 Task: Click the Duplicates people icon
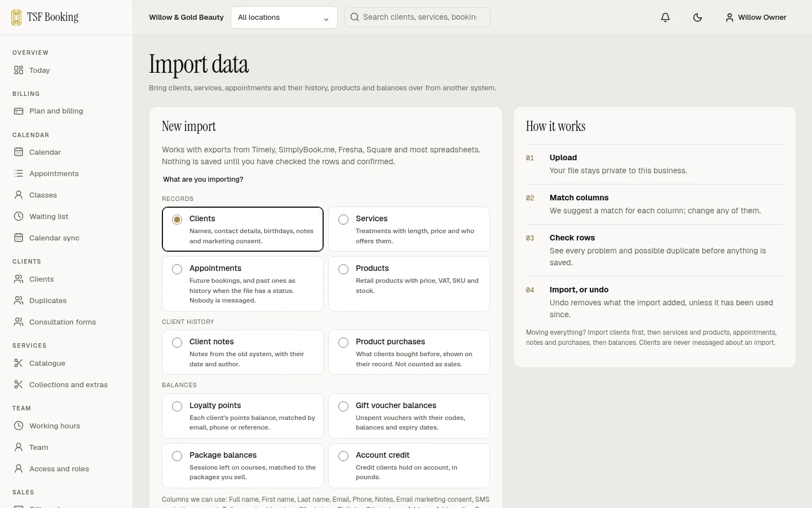(x=19, y=300)
